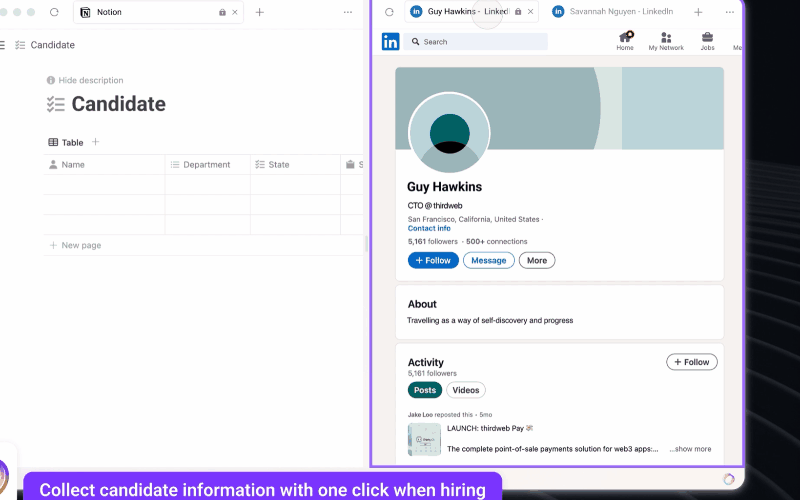
Task: Click Guy Hawkins profile picture
Action: [x=449, y=133]
